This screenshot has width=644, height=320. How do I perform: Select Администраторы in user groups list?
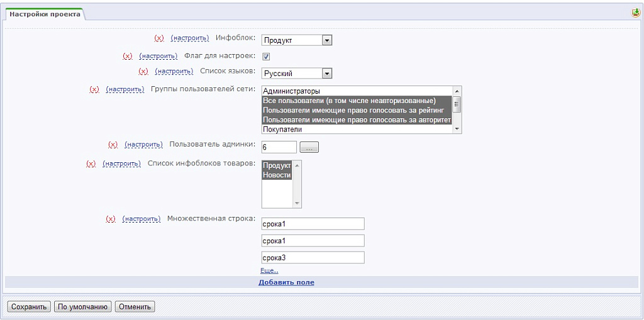(357, 91)
